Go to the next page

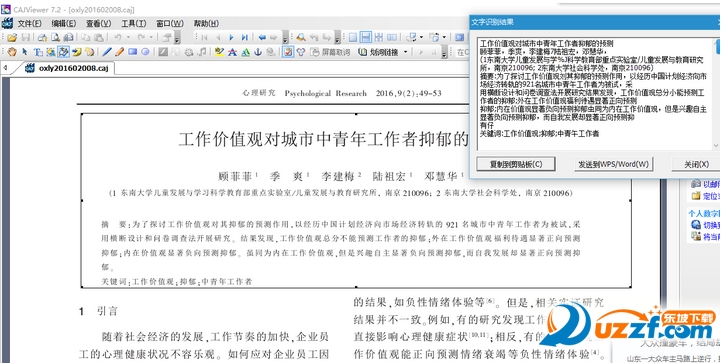[231, 37]
